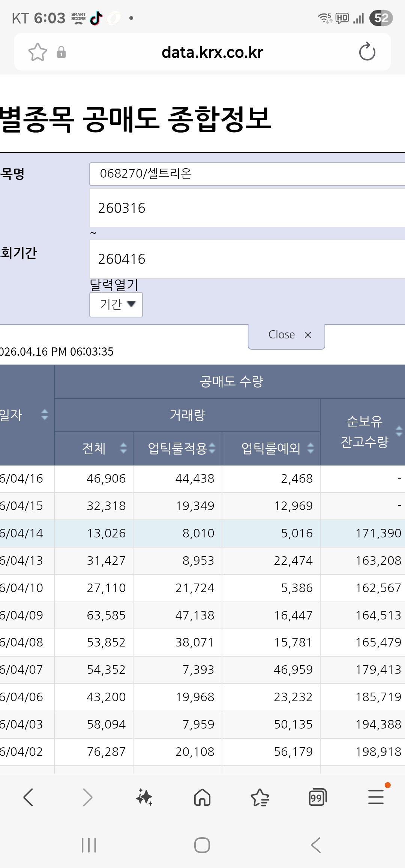Go back with browser back arrow

coord(28,797)
